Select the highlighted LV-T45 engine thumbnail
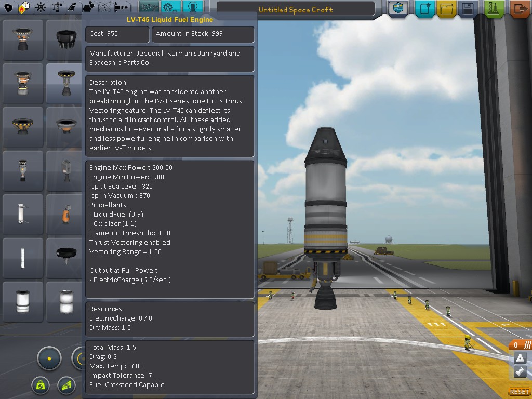532x399 pixels. pyautogui.click(x=64, y=84)
